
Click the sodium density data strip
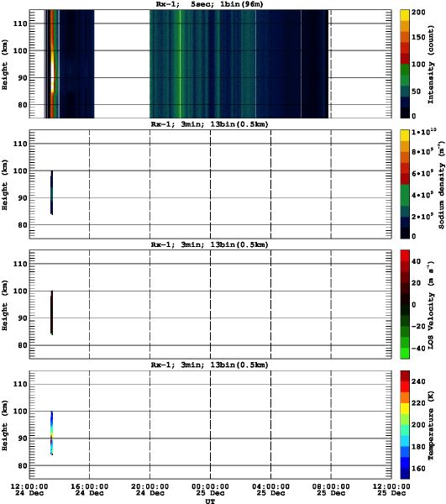click(x=51, y=192)
